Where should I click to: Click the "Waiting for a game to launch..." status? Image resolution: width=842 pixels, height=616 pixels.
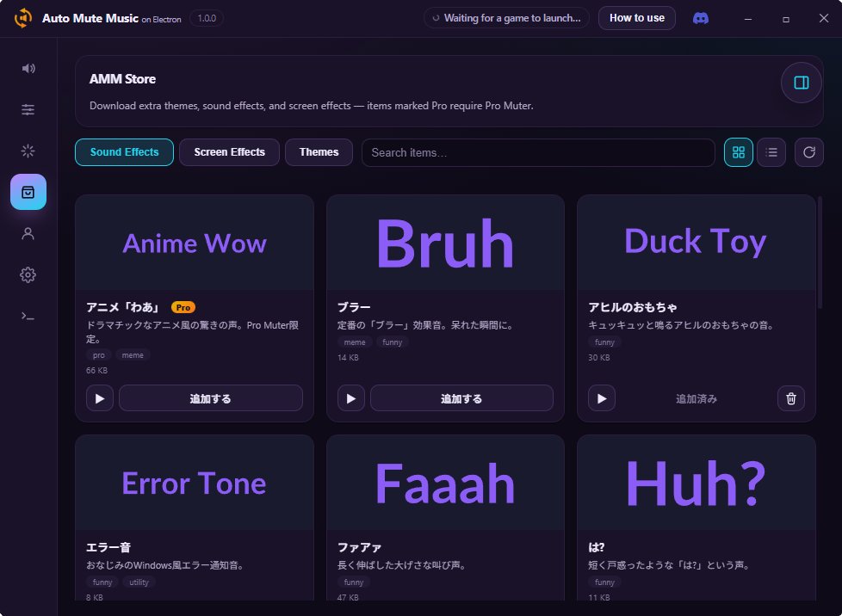click(x=506, y=18)
